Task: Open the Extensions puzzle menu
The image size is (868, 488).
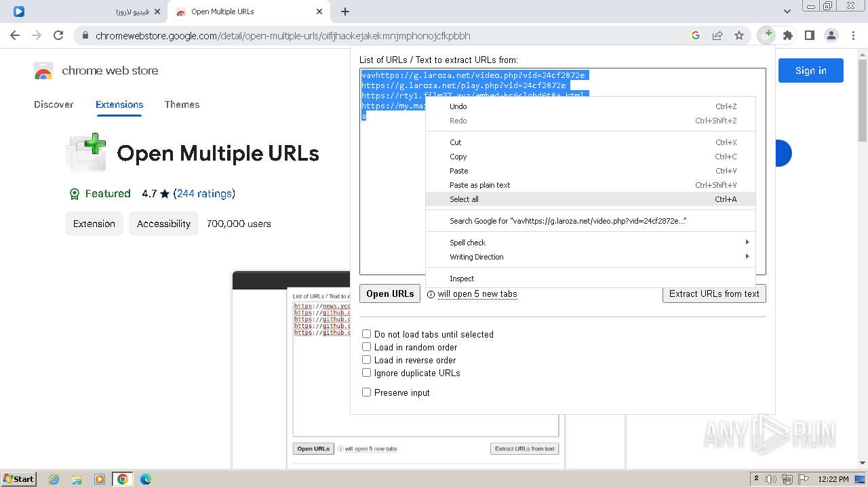Action: [x=788, y=35]
